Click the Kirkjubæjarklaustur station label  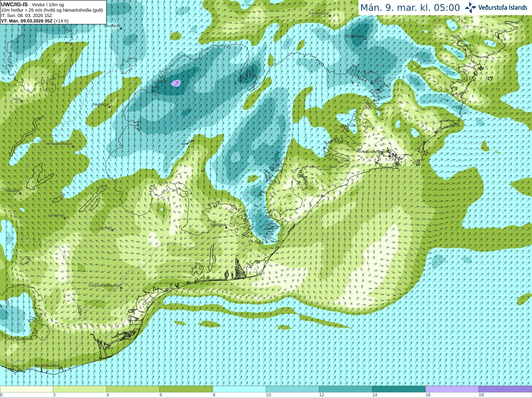104,285
